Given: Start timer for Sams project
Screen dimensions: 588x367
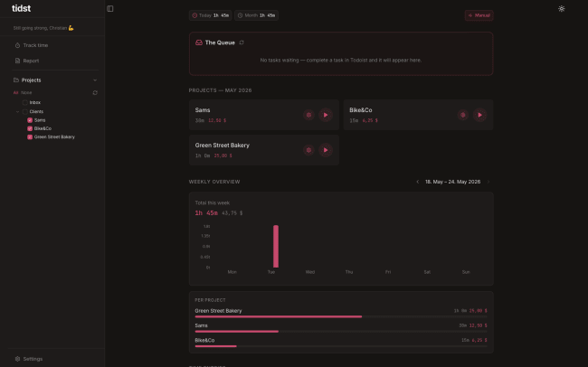Looking at the screenshot, I should point(326,115).
